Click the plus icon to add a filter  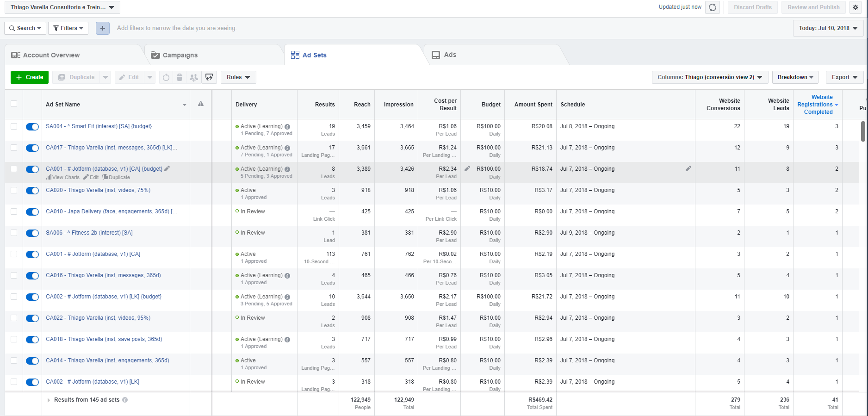pyautogui.click(x=103, y=28)
